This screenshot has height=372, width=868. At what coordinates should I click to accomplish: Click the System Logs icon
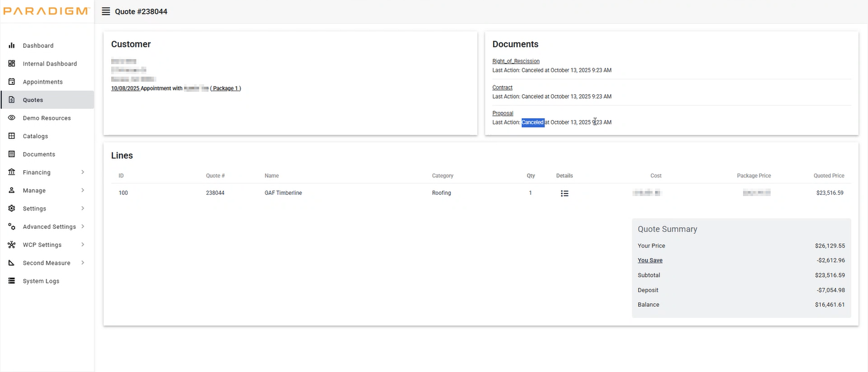pyautogui.click(x=11, y=281)
